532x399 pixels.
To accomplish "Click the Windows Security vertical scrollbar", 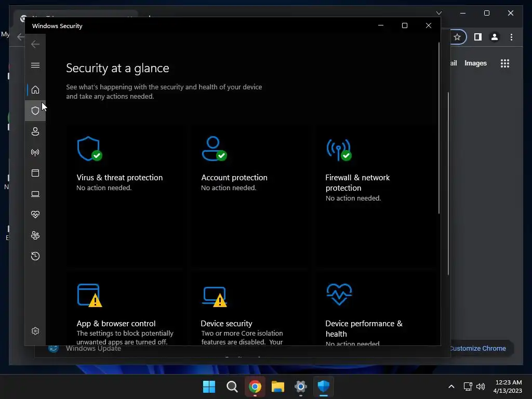I will pos(438,128).
